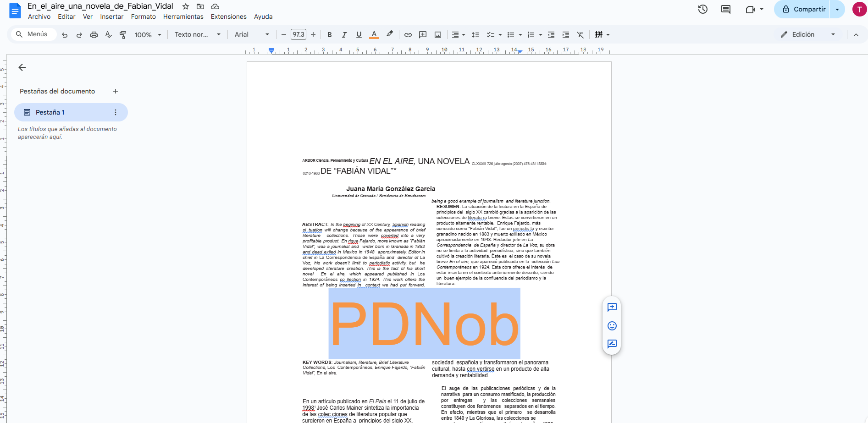Screen dimensions: 868x423
Task: Insert an image from toolbar
Action: tap(438, 35)
